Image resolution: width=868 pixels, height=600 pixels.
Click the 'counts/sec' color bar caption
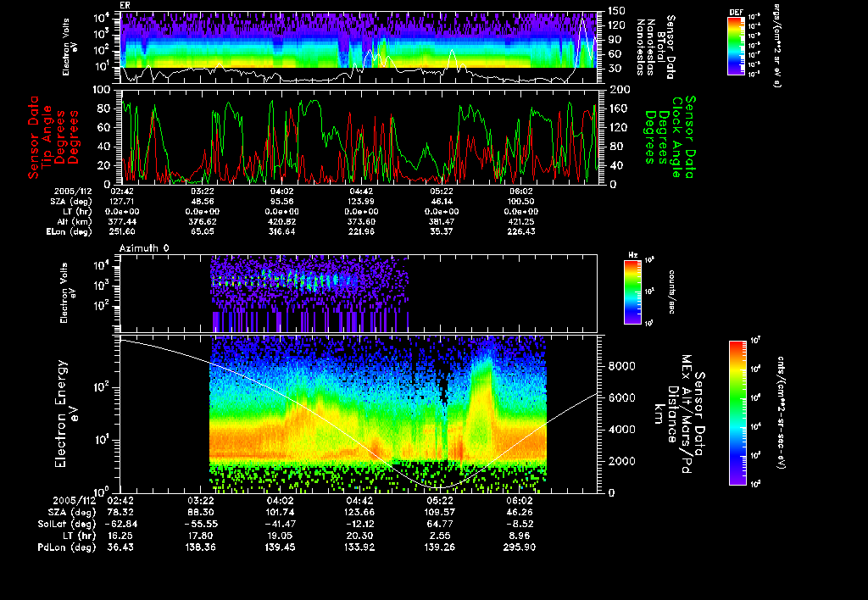(x=671, y=292)
